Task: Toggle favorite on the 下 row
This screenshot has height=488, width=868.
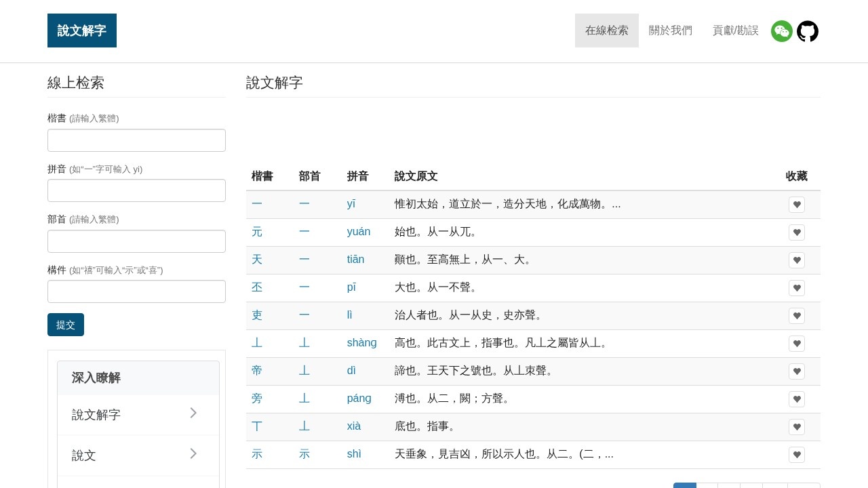Action: [797, 427]
